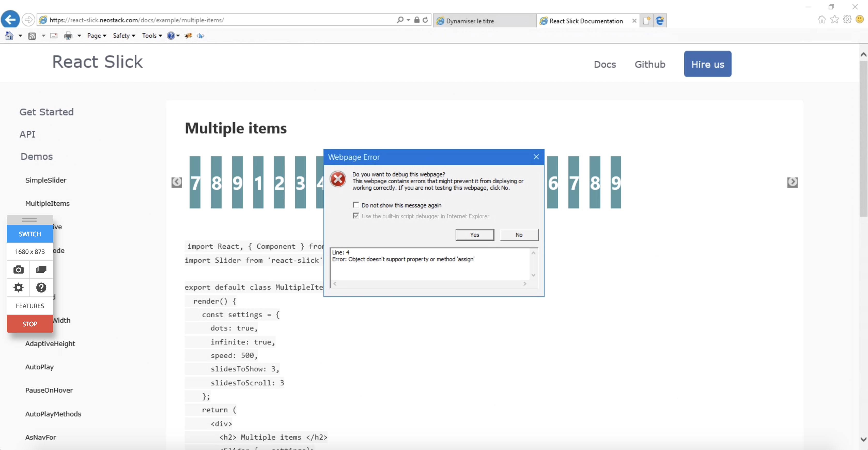The height and width of the screenshot is (450, 868).
Task: Select the RSS feeds icon
Action: 32,35
